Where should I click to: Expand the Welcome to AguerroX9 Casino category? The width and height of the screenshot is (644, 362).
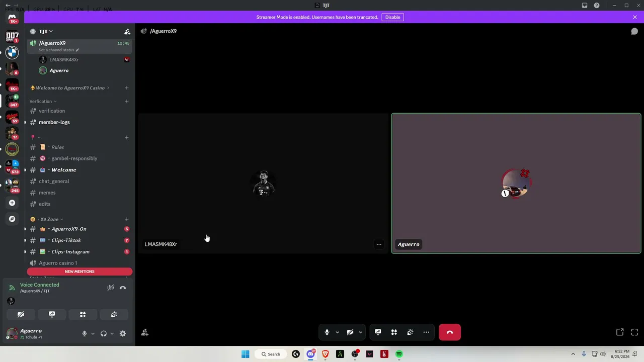[x=70, y=88]
